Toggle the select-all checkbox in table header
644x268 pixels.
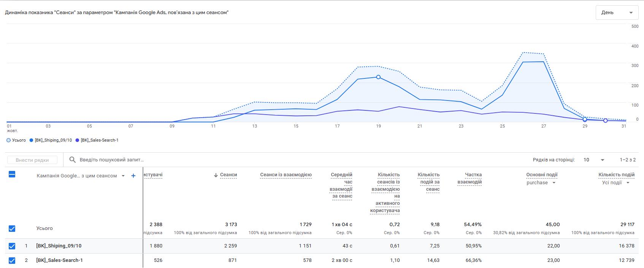[x=12, y=174]
